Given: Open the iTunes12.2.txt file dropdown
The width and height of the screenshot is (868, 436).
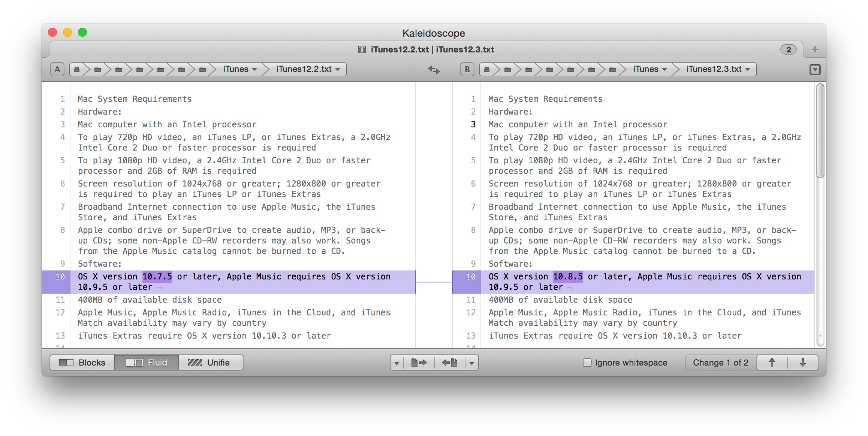Looking at the screenshot, I should pyautogui.click(x=308, y=69).
